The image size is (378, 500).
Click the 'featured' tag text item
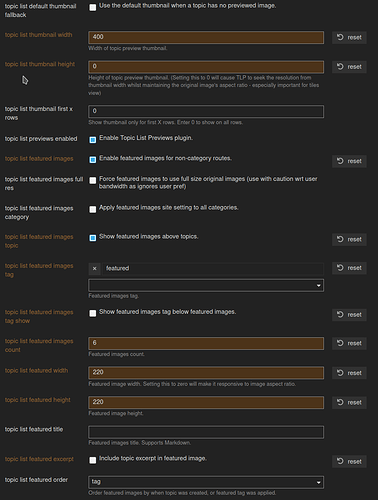pos(117,268)
